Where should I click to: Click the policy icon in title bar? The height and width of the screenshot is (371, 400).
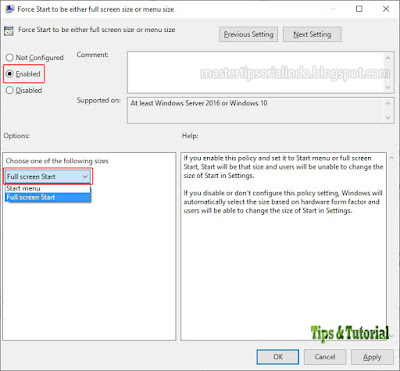click(9, 9)
